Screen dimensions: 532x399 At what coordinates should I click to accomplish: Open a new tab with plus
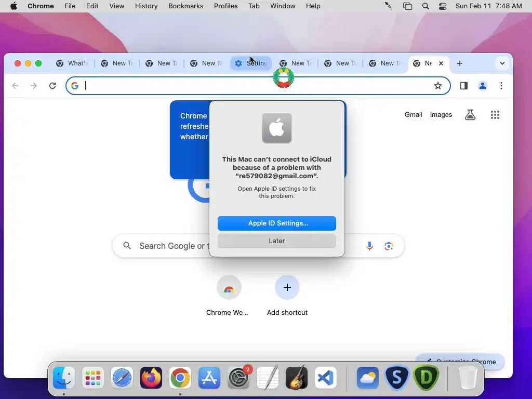(x=459, y=63)
